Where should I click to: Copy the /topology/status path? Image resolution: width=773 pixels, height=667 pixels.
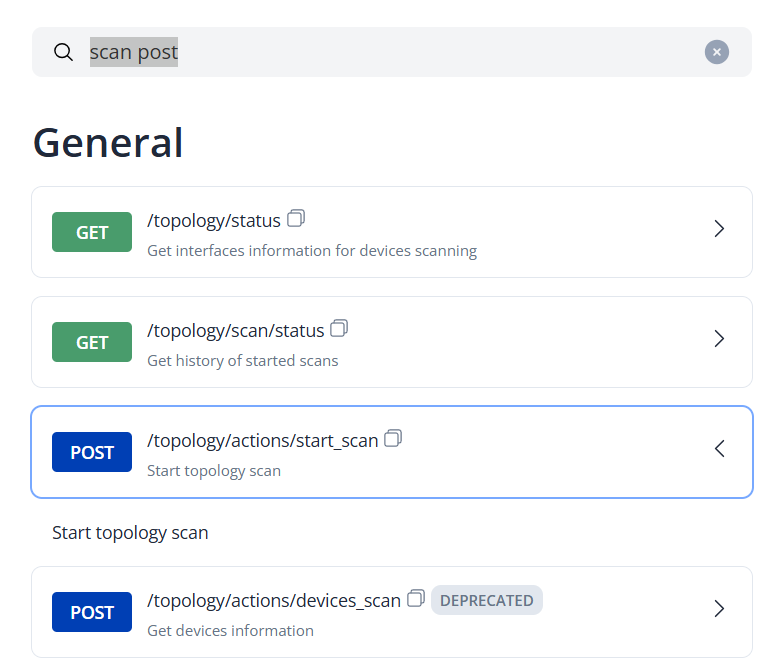click(x=296, y=218)
